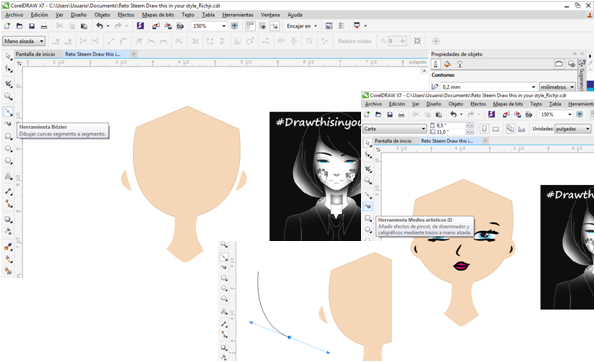Open Ventana menu in main window
Screen dimensions: 595x362
tap(270, 15)
